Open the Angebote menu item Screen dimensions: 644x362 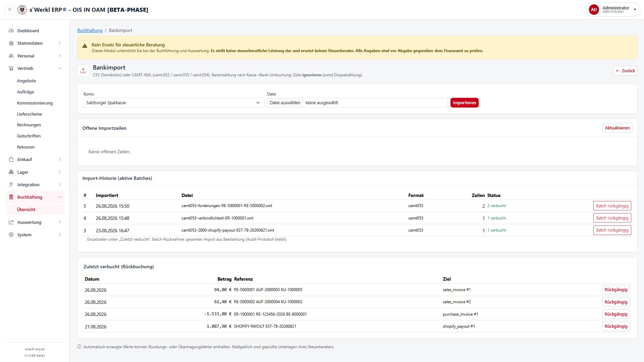tap(27, 81)
